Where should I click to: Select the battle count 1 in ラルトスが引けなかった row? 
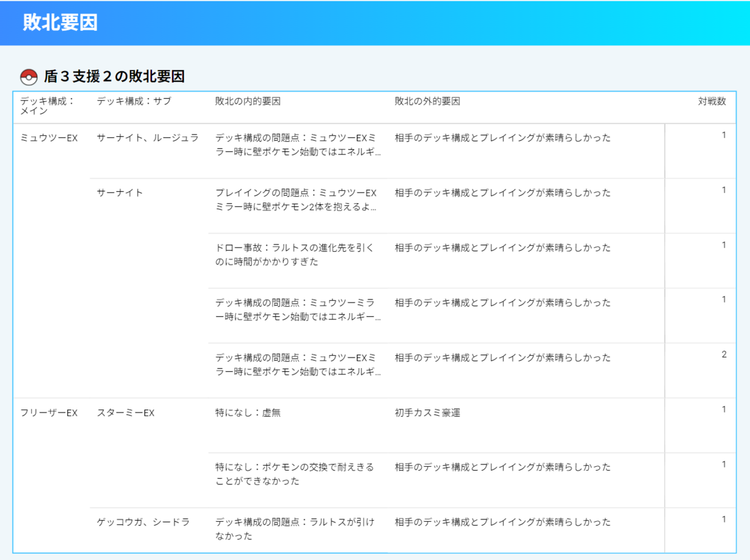pos(724,519)
